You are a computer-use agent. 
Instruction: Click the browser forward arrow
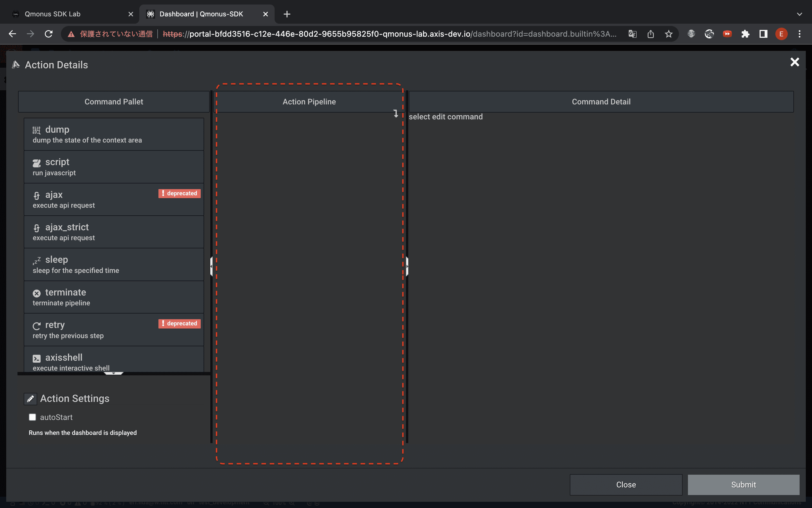pyautogui.click(x=30, y=34)
